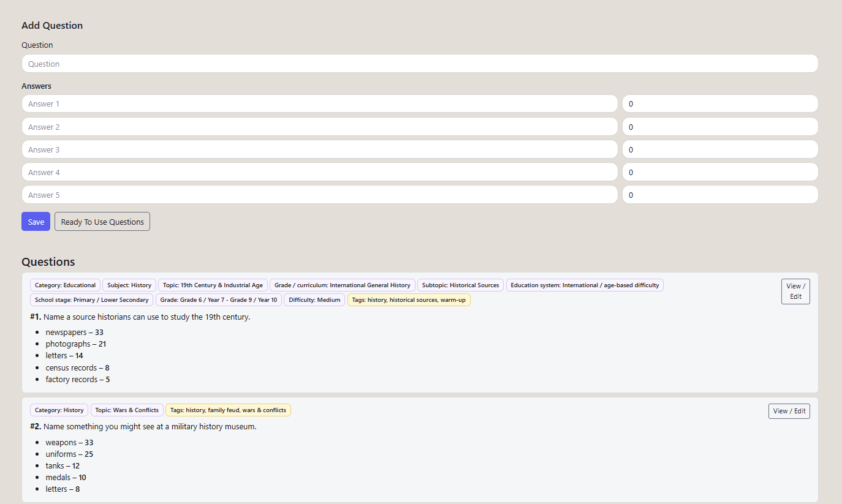Click the points field beside Answer 4

click(720, 172)
